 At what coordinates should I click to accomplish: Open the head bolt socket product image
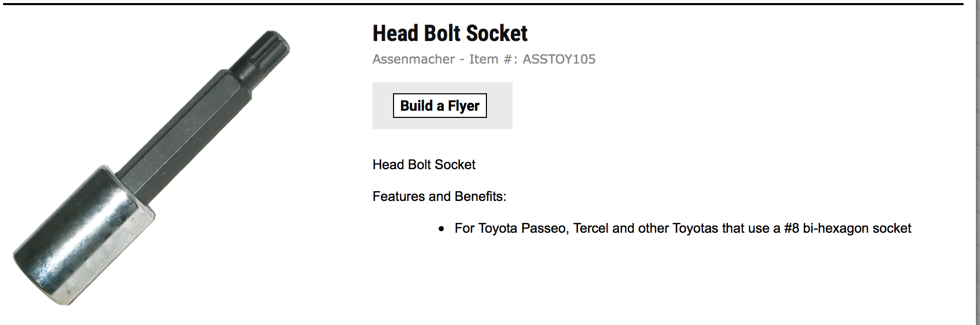[x=152, y=169]
